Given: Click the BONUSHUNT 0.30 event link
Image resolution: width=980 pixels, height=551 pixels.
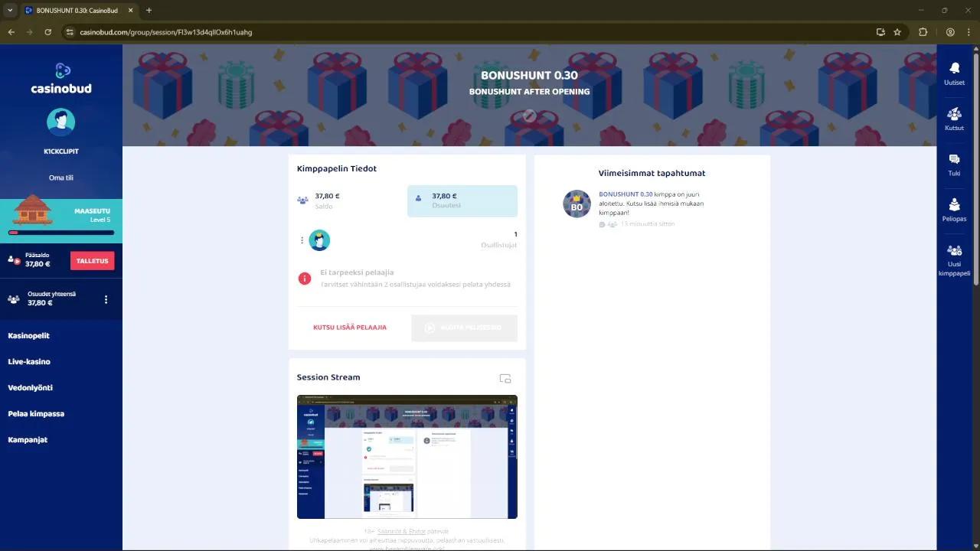Looking at the screenshot, I should point(626,194).
